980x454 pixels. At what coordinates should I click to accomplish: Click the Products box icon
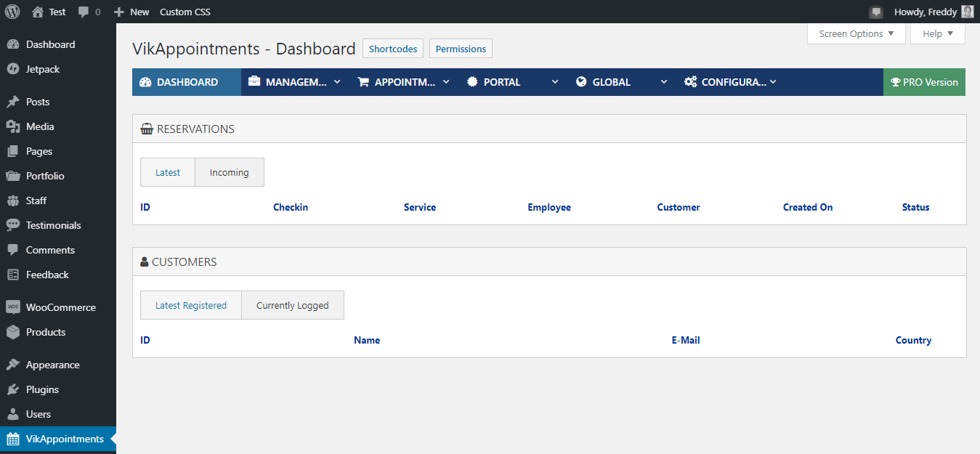(12, 332)
